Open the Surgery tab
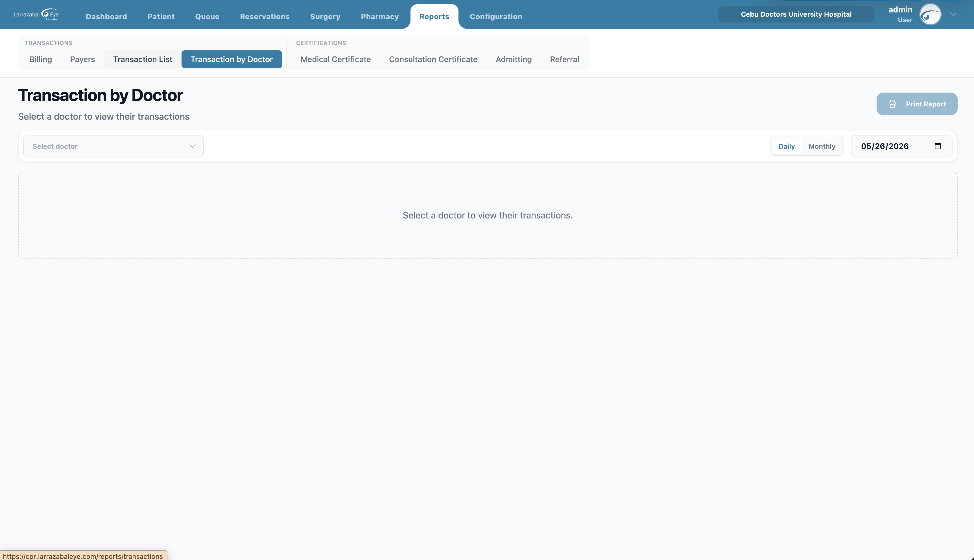The width and height of the screenshot is (974, 560). click(325, 17)
